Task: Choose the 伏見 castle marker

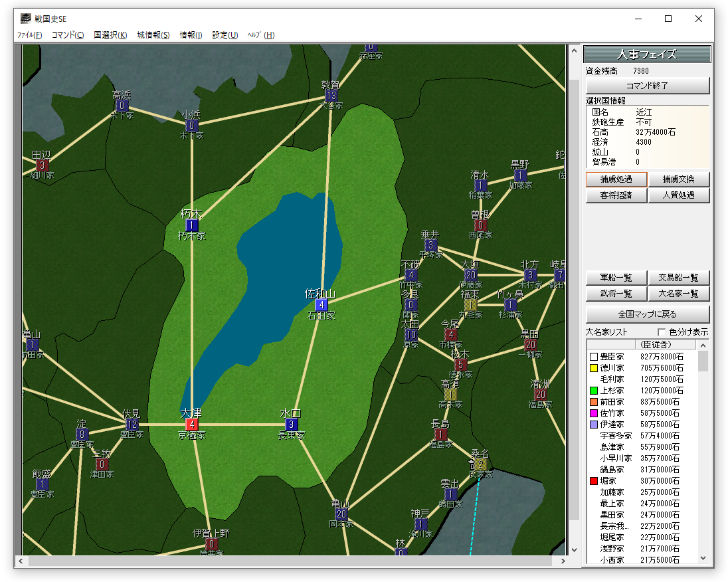Action: point(132,425)
